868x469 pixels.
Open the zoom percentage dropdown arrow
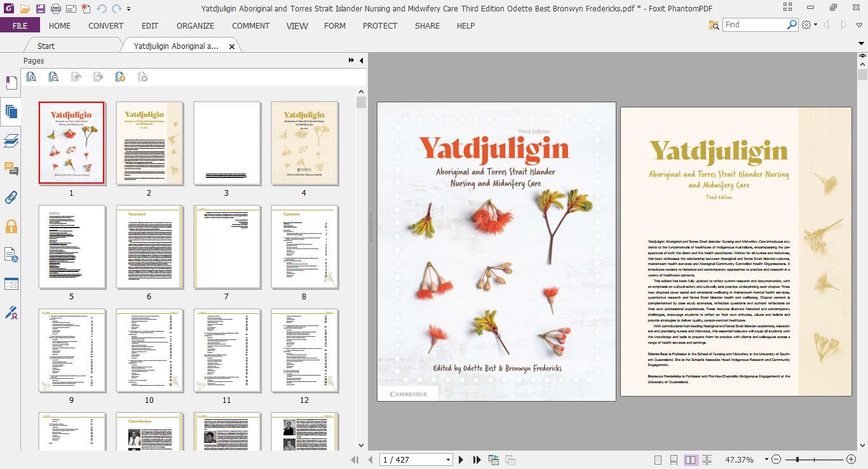coord(766,459)
